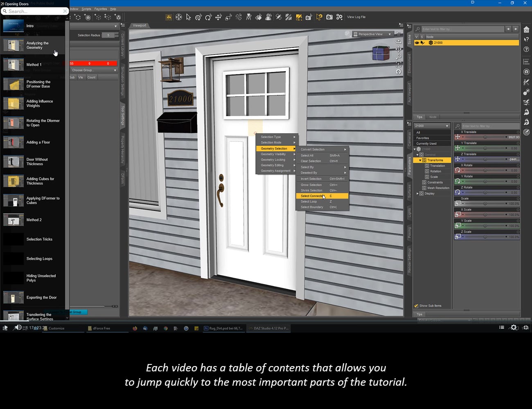
Task: Click the View Log File button
Action: pos(356,17)
